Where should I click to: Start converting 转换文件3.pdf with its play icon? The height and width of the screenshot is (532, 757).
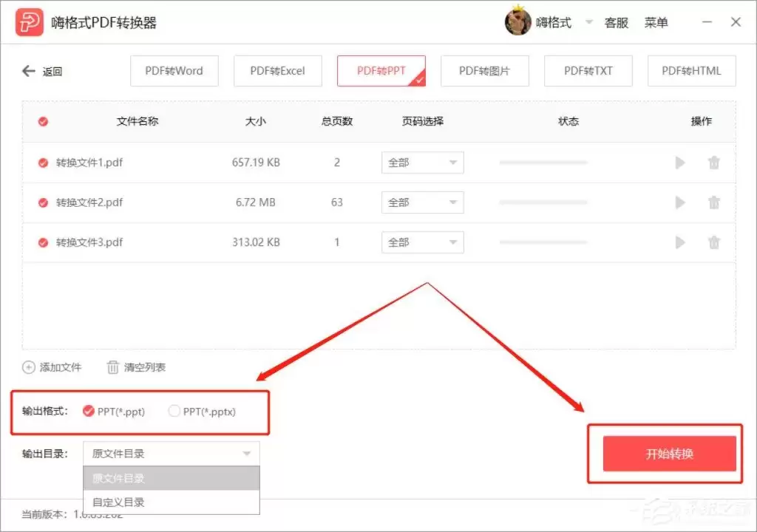[x=680, y=242]
